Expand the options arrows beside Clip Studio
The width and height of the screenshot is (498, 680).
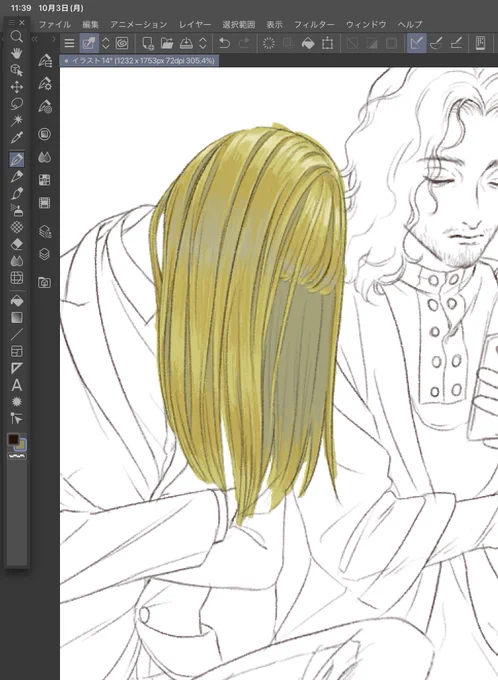(105, 43)
